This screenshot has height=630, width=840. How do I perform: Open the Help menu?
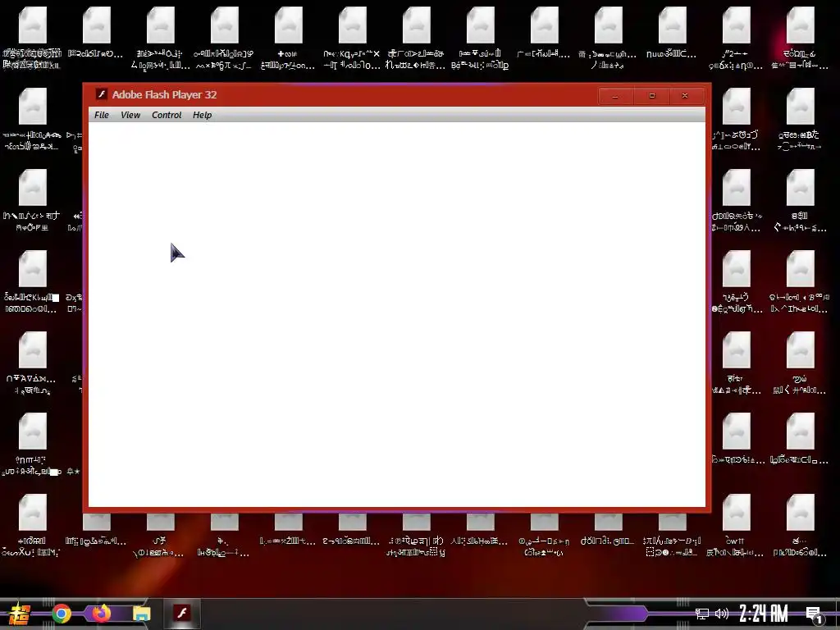202,115
